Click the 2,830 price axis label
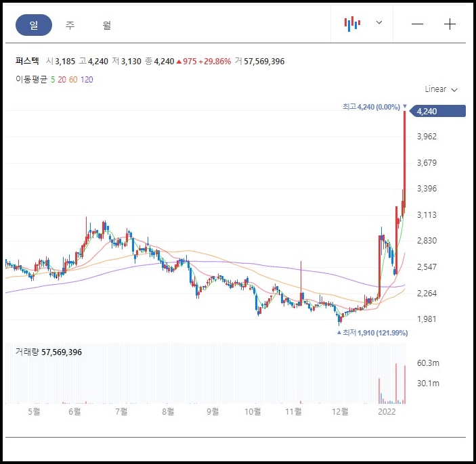The width and height of the screenshot is (476, 464). tap(427, 241)
